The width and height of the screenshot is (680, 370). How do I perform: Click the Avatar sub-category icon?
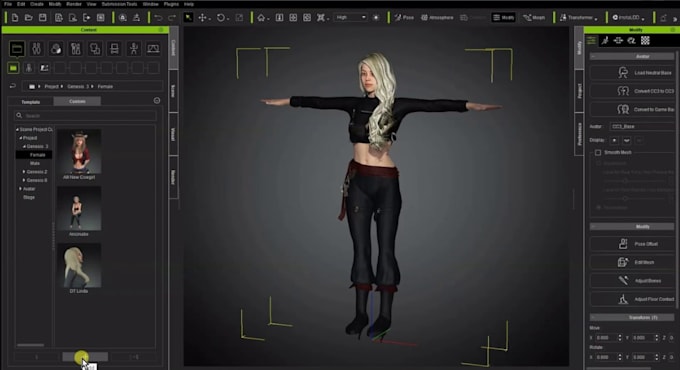click(29, 68)
